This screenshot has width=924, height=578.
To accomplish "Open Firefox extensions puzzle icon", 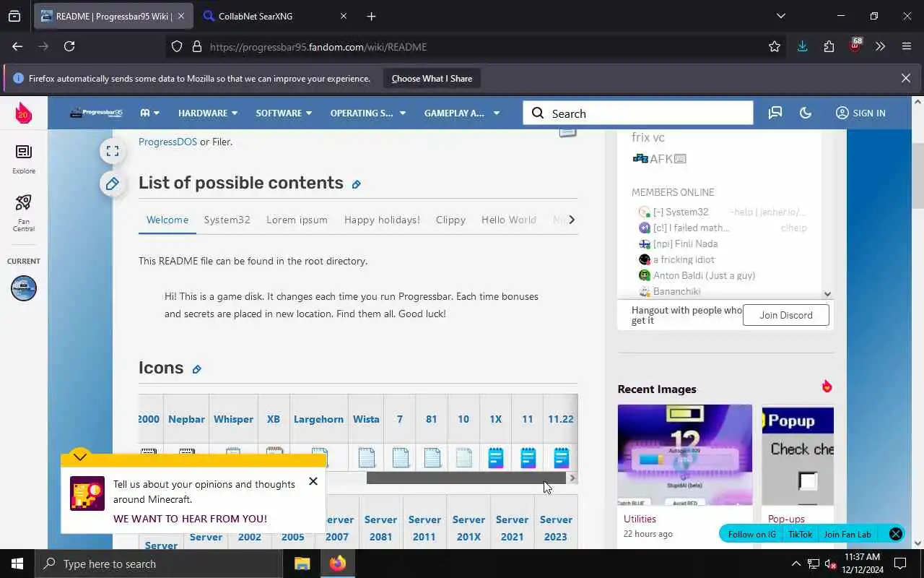I will [x=829, y=46].
